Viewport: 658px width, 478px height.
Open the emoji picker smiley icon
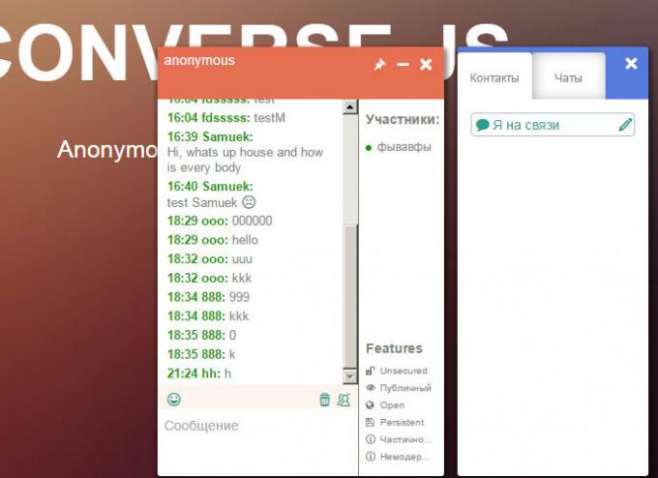pyautogui.click(x=174, y=399)
